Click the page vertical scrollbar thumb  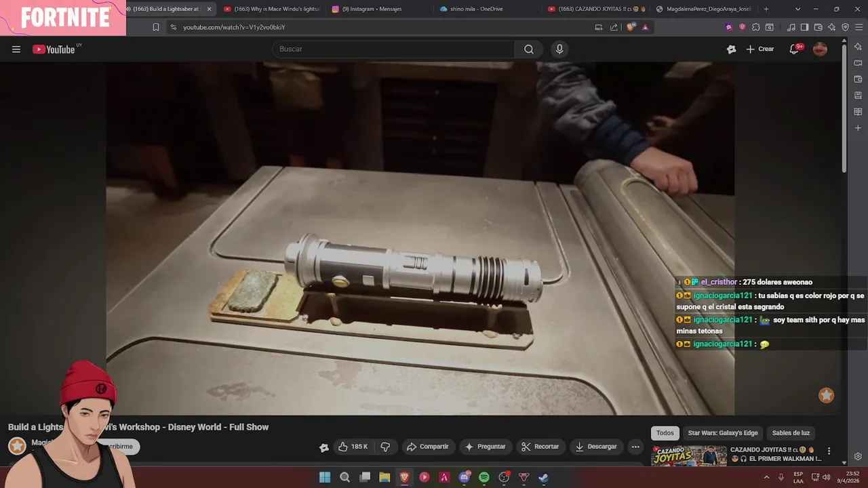click(844, 108)
